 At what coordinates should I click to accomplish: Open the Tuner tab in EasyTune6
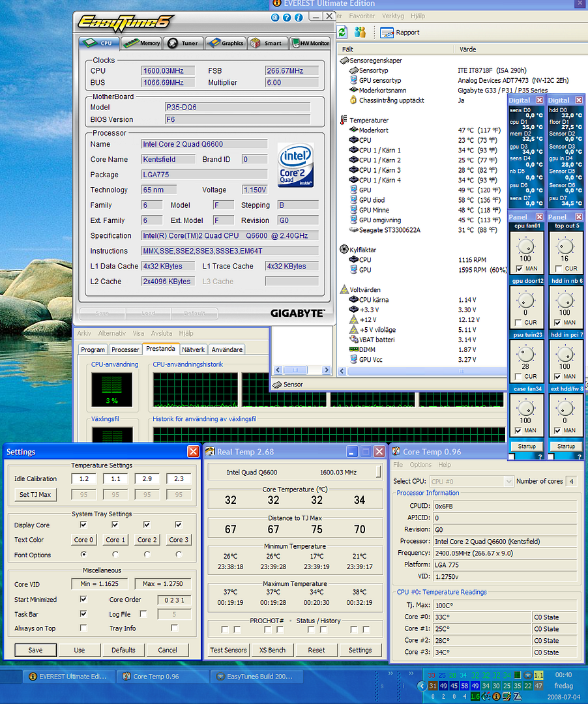click(x=183, y=43)
